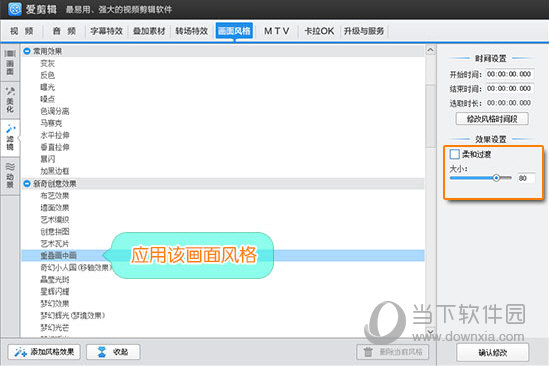The image size is (549, 366).
Task: Select the 色调分离 effect
Action: (x=55, y=111)
